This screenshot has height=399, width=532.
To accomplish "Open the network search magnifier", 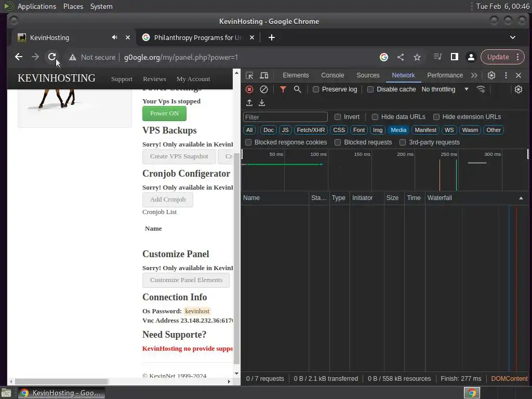I will pyautogui.click(x=297, y=89).
